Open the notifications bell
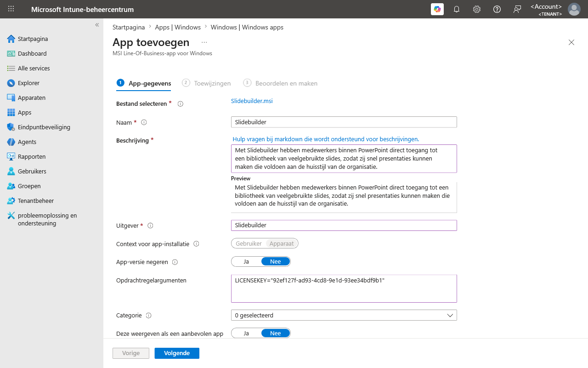The image size is (588, 368). (457, 9)
